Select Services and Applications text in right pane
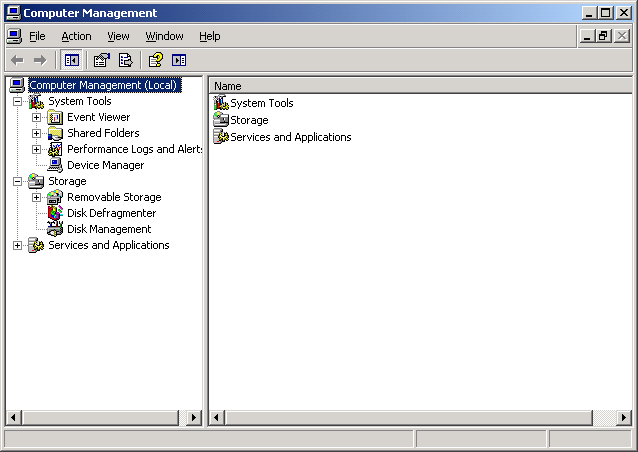Screen dimensions: 638x452 [x=291, y=137]
